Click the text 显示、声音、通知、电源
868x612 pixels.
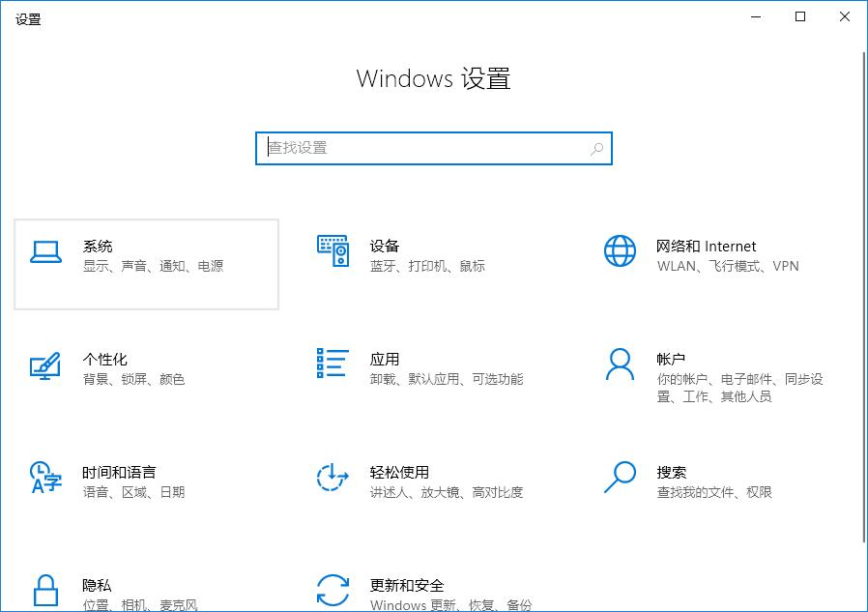[153, 267]
